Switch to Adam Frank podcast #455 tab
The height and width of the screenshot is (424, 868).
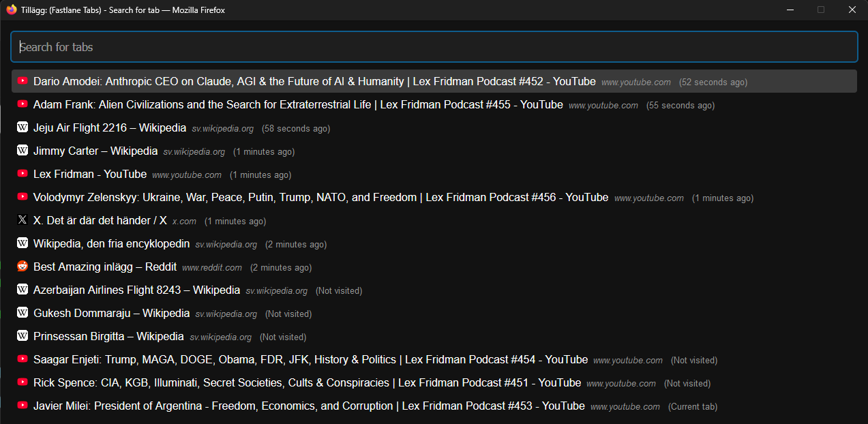(434, 104)
